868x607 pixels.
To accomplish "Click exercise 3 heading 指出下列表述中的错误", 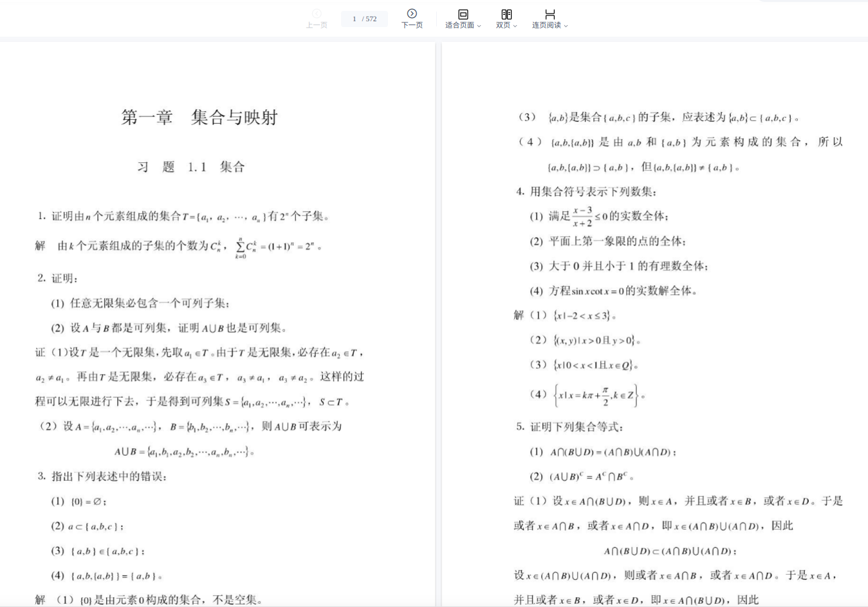I will [109, 476].
